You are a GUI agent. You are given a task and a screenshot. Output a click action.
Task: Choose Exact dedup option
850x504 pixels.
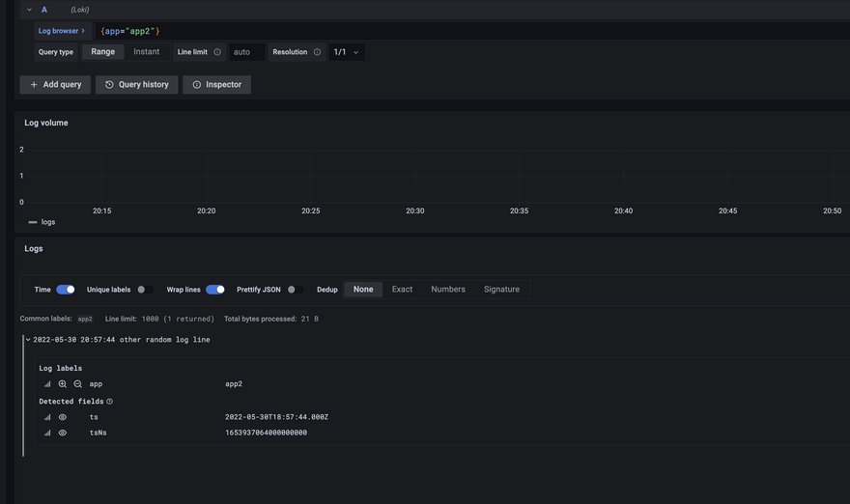pyautogui.click(x=402, y=290)
